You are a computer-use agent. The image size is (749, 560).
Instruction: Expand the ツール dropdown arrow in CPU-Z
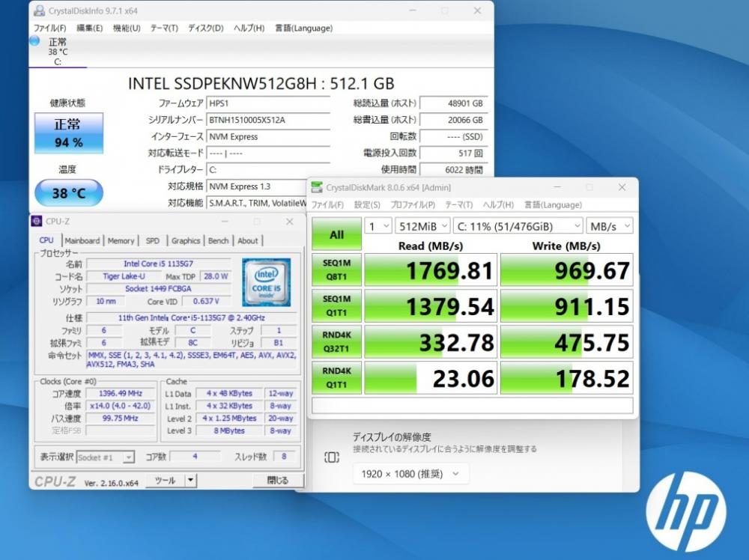click(x=190, y=481)
